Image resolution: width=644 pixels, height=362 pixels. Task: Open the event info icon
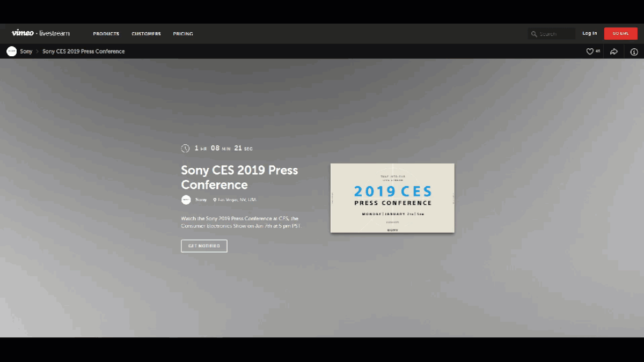point(634,51)
